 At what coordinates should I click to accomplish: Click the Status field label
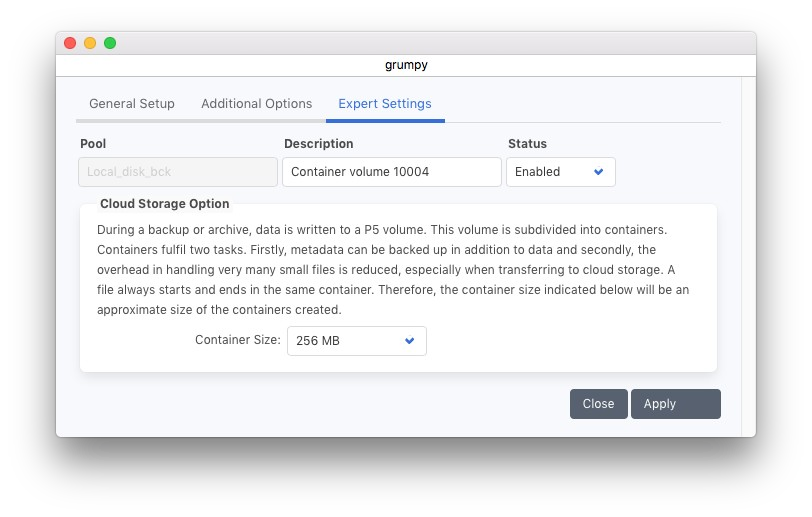(527, 144)
